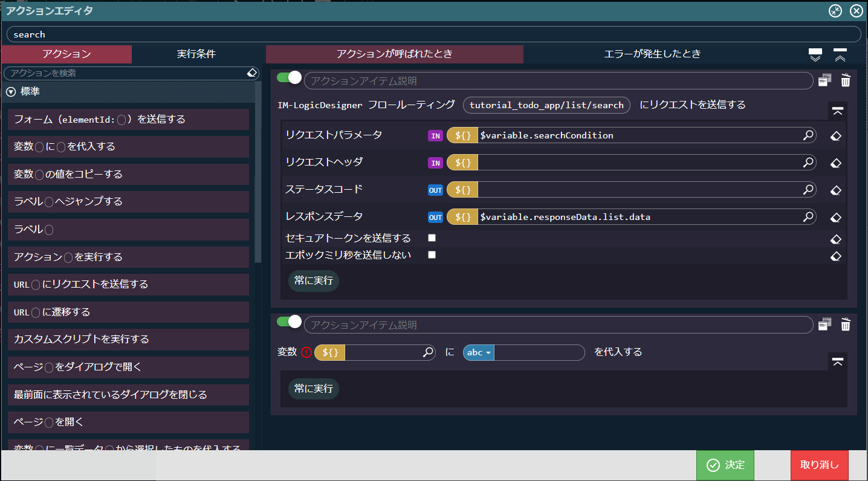
Task: Click the eraser icon in the action search box
Action: click(x=252, y=73)
